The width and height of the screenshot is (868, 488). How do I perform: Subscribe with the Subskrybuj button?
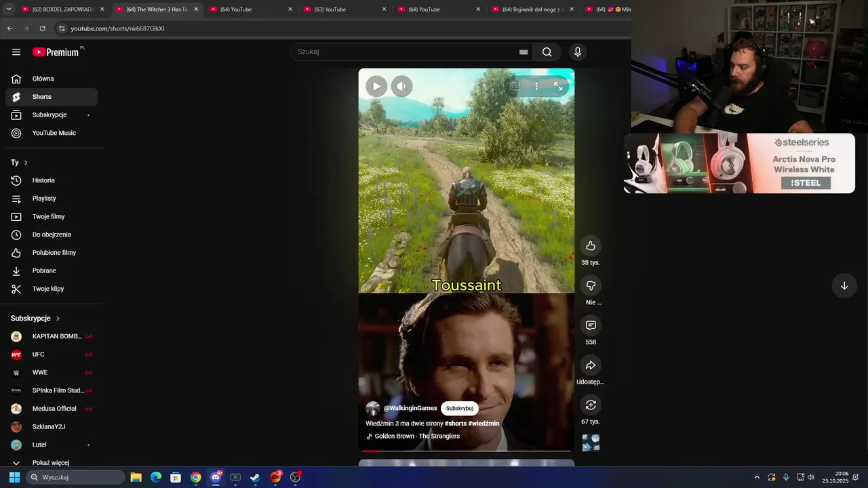pos(460,409)
